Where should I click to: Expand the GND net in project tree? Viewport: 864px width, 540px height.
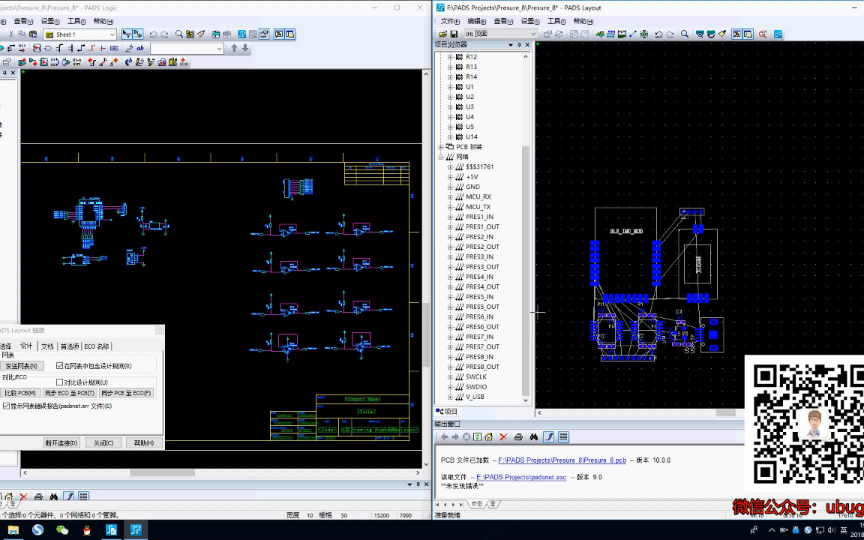point(450,187)
